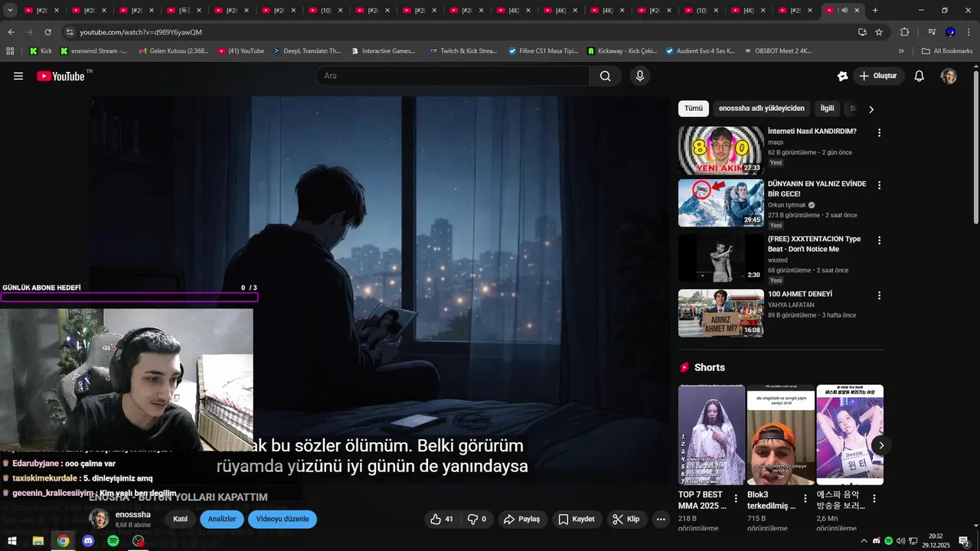Open Chrome extensions puzzle icon
This screenshot has height=551, width=980.
905,32
